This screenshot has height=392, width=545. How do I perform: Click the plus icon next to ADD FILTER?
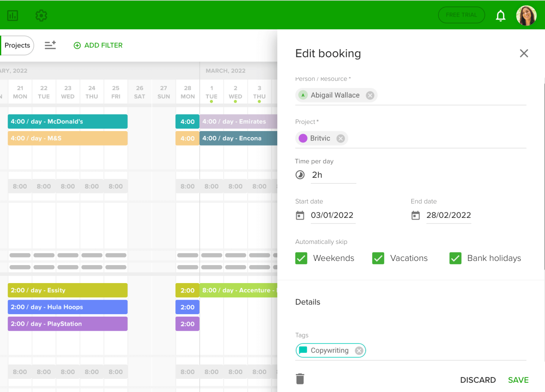tap(77, 45)
